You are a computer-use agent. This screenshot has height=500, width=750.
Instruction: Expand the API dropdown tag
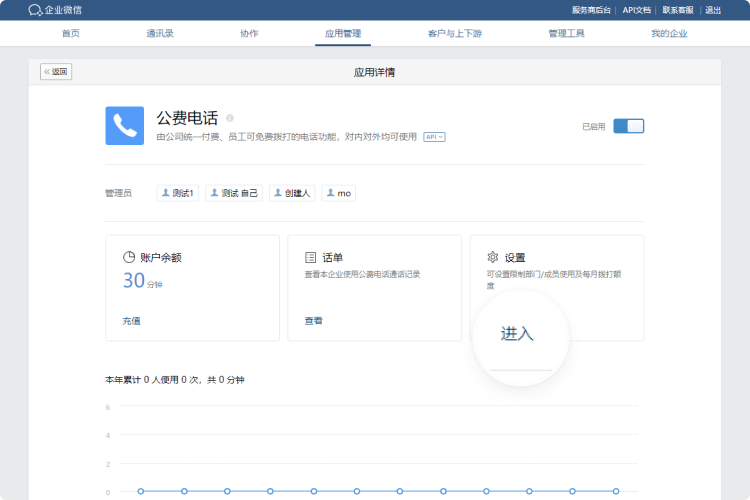coord(434,137)
